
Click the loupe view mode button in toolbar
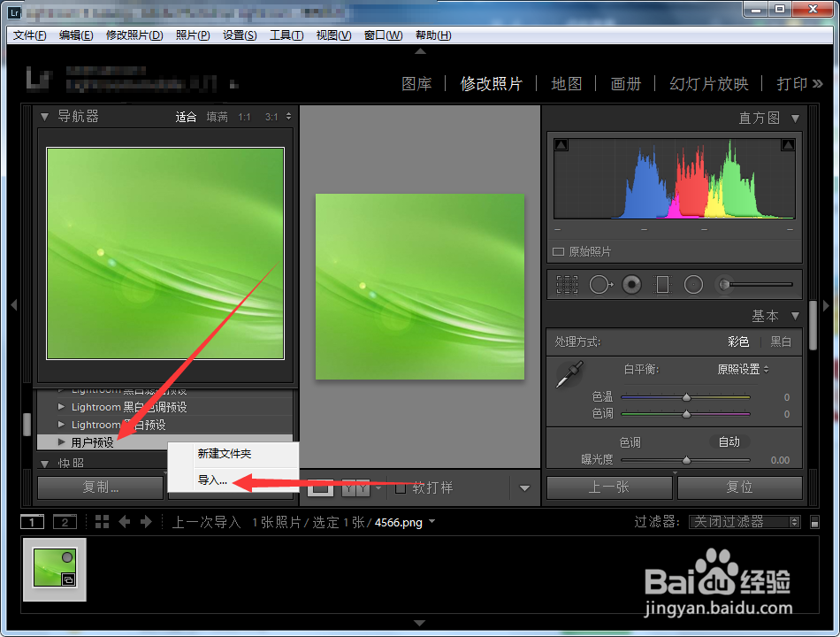pos(320,488)
